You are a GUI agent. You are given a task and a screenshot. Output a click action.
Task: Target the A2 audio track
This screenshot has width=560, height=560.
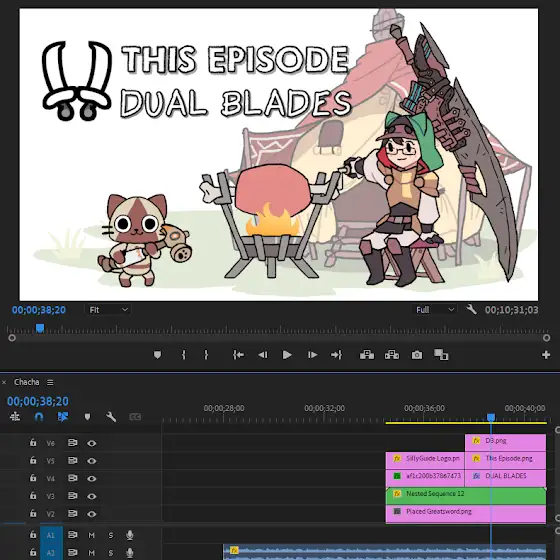[x=51, y=553]
